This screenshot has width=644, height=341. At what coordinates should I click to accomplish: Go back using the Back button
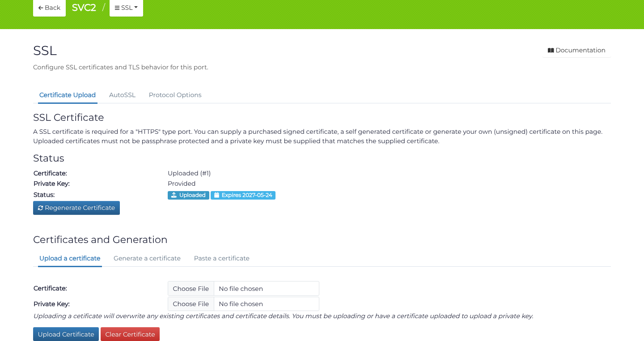[49, 8]
